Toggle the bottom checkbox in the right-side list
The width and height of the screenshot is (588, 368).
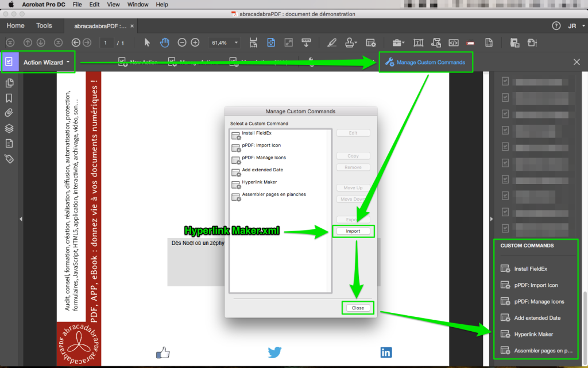pyautogui.click(x=505, y=228)
